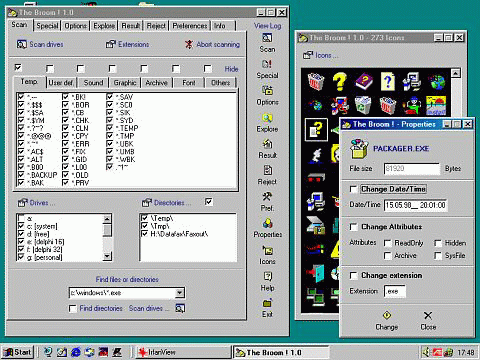Screen dimensions: 480x360
Task: Toggle the checkbox above the Temp tab
Action: (x=18, y=68)
